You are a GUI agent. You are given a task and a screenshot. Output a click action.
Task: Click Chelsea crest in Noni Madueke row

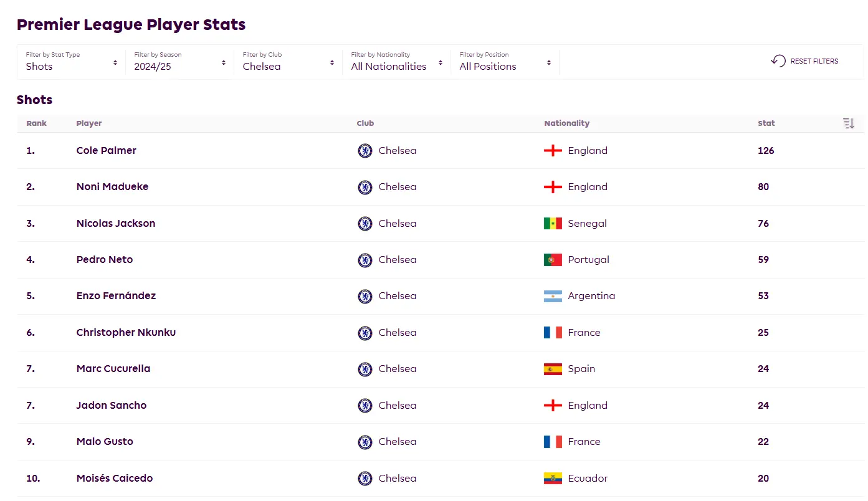[x=365, y=187]
